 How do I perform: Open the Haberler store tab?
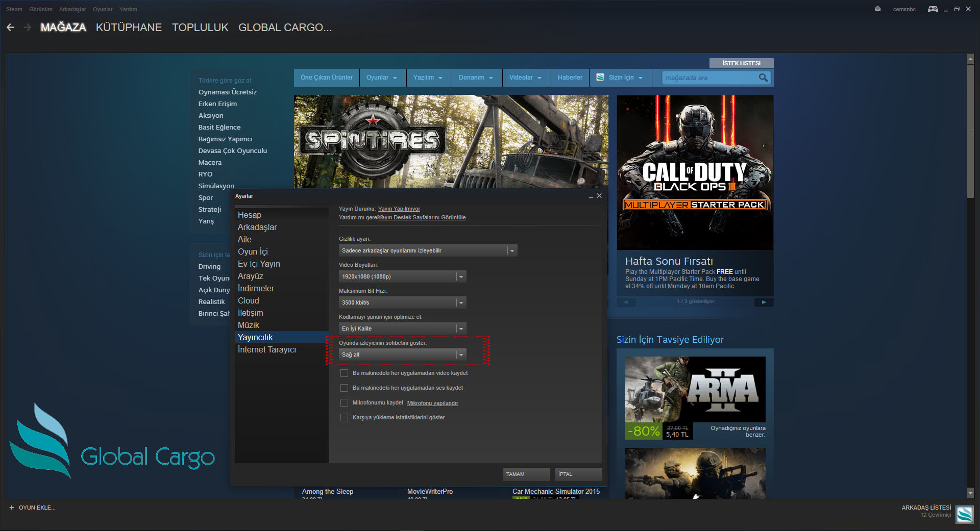tap(570, 78)
